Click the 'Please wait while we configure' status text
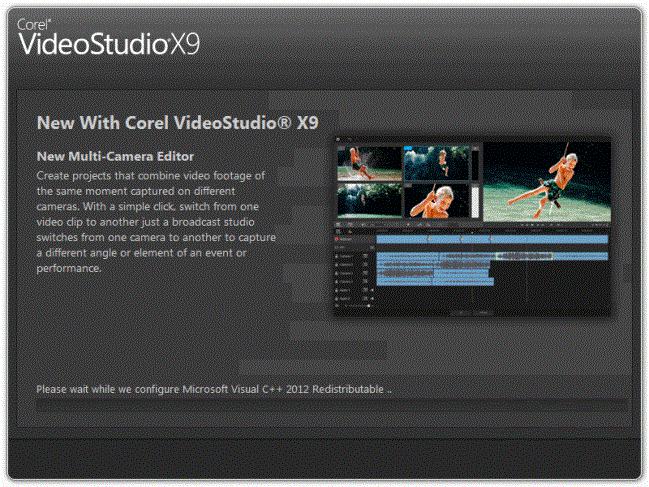 click(214, 389)
